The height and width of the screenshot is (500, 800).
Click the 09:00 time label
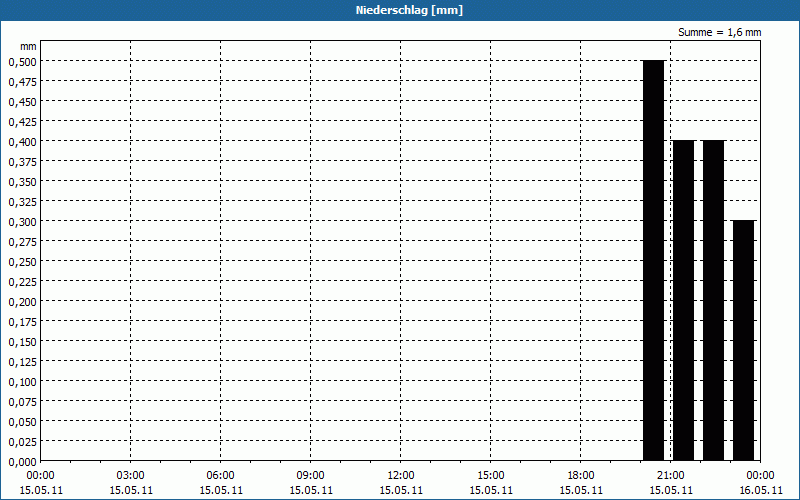311,476
